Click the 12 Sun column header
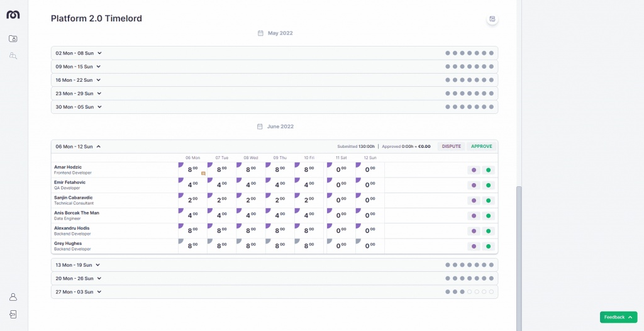This screenshot has height=331, width=644. (370, 158)
